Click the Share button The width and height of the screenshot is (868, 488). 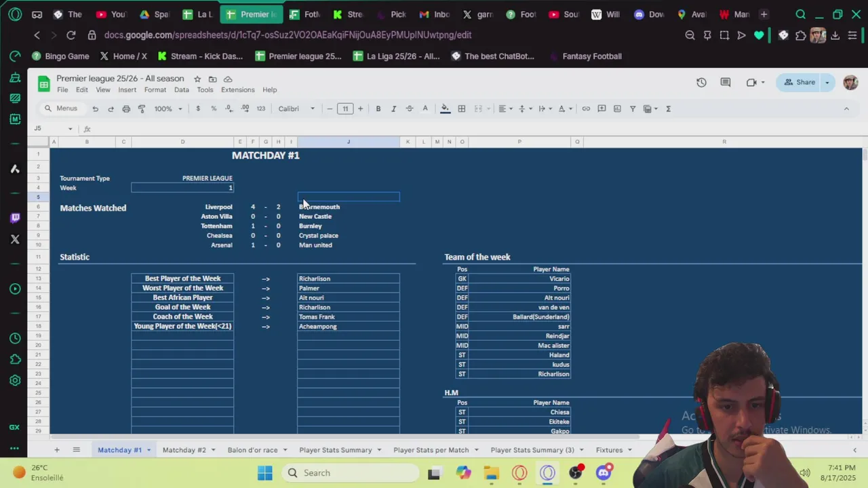[x=799, y=83]
